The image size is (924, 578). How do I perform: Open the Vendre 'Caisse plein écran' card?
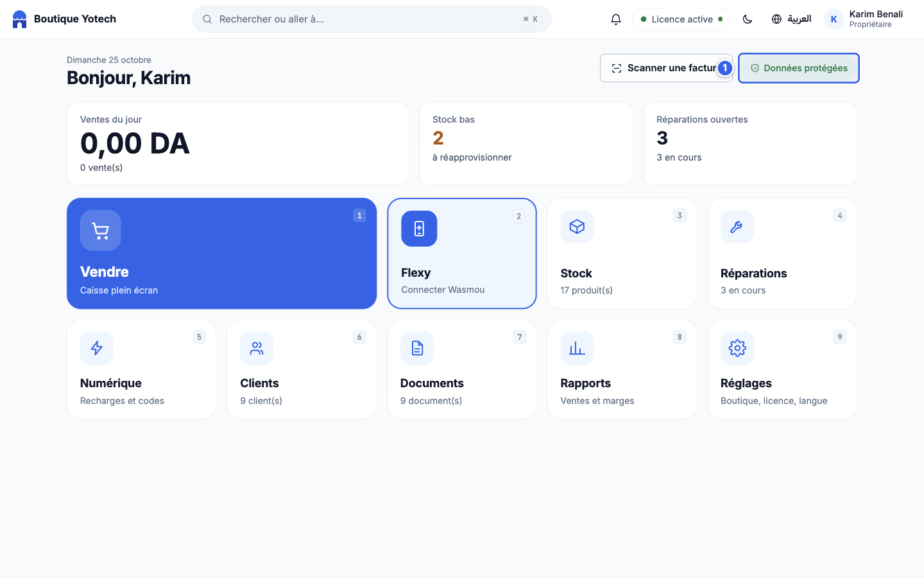click(x=221, y=254)
